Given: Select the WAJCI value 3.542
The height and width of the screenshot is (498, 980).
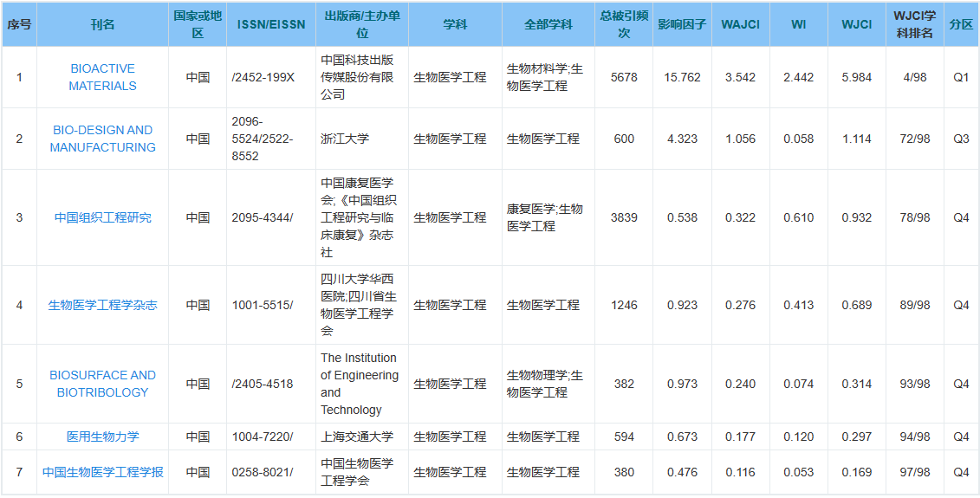Looking at the screenshot, I should pyautogui.click(x=740, y=77).
